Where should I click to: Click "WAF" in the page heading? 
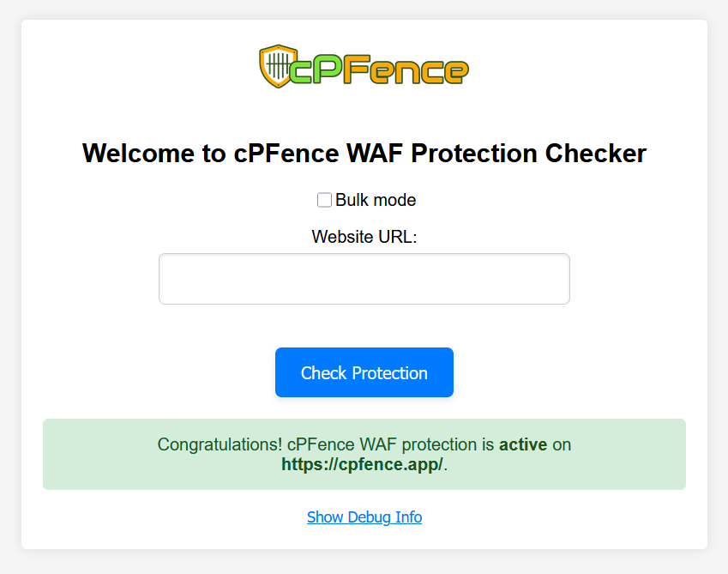pyautogui.click(x=376, y=154)
